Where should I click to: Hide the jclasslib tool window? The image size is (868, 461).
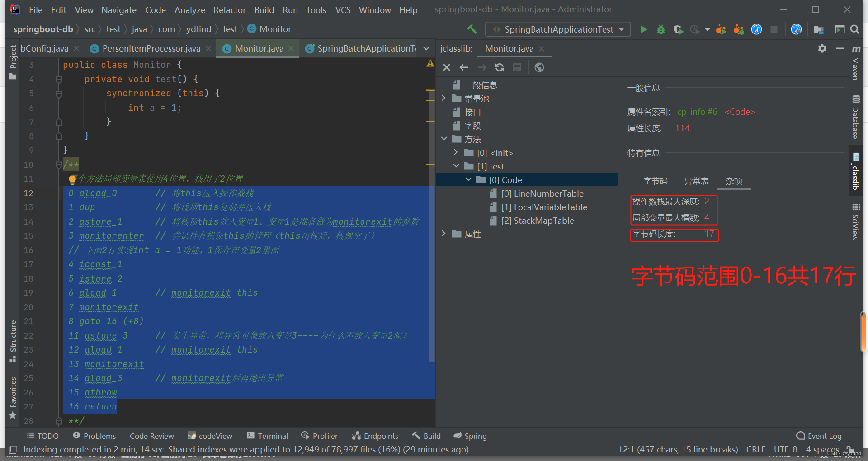click(x=840, y=48)
